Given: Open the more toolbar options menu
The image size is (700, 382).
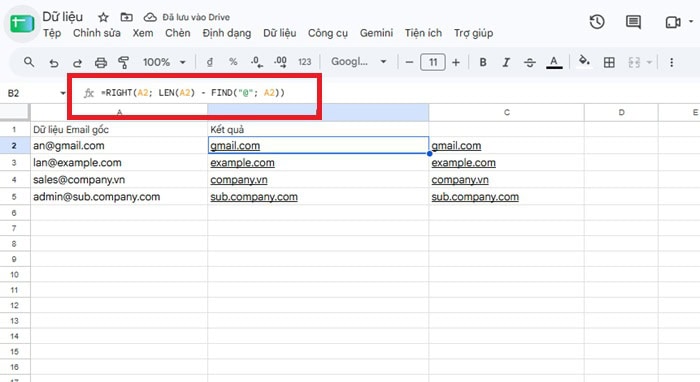Looking at the screenshot, I should pos(671,62).
